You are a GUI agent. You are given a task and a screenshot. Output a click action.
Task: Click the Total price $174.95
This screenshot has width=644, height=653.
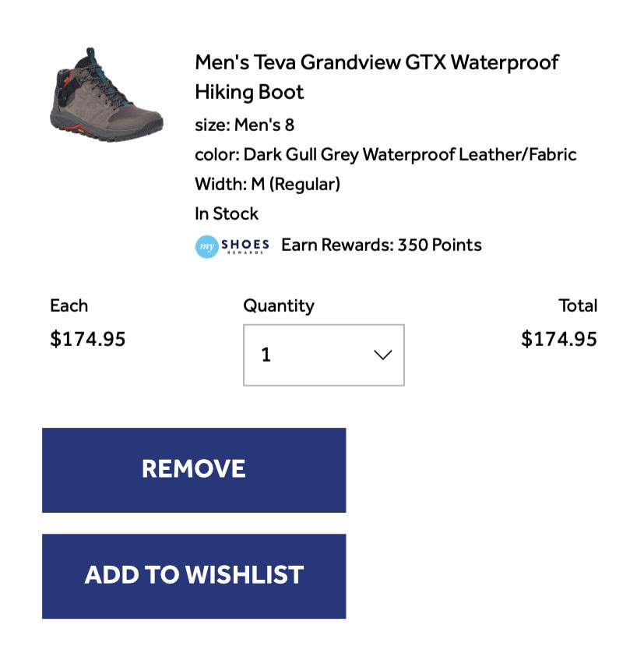coord(559,338)
